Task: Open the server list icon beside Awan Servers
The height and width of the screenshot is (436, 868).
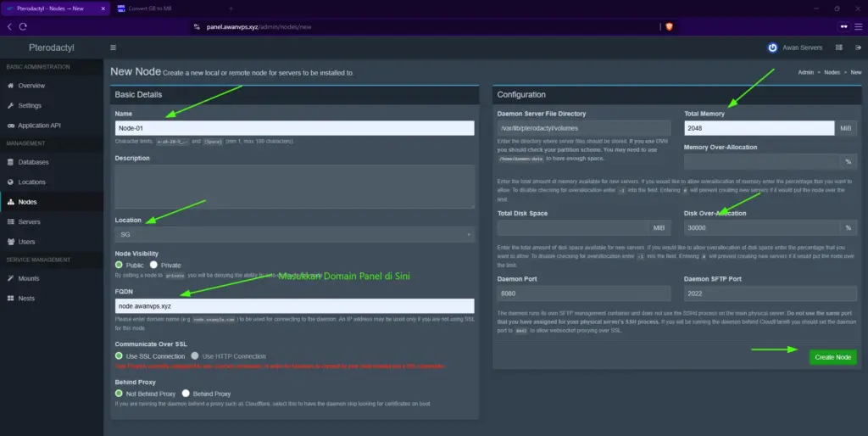Action: point(839,48)
